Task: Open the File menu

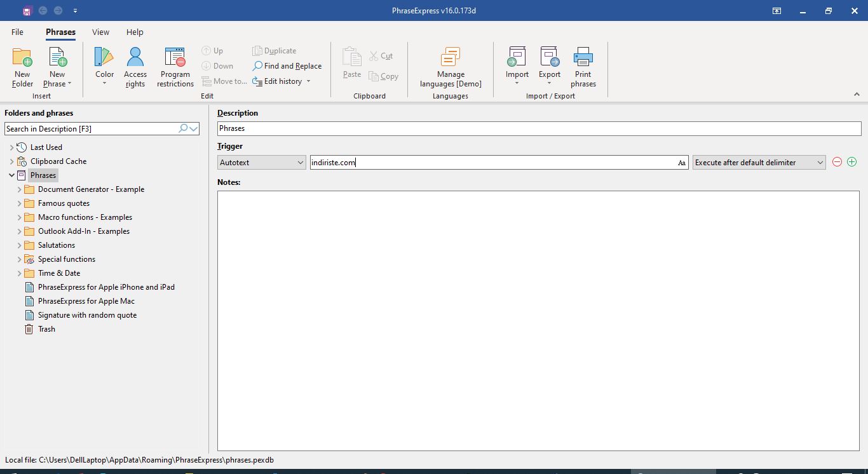Action: coord(18,32)
